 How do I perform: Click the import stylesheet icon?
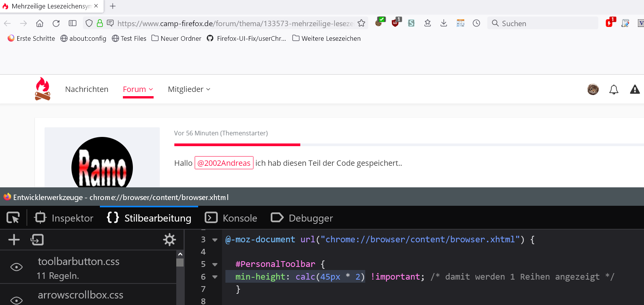37,240
